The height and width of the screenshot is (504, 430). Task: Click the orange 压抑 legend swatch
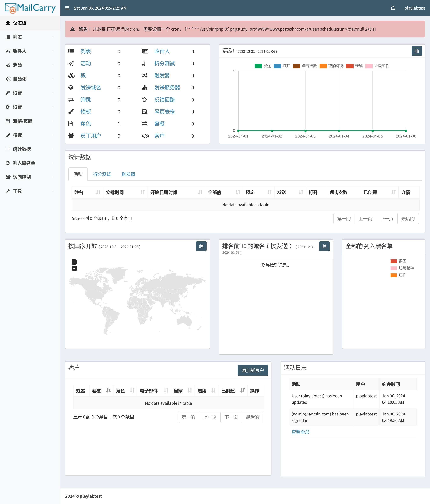(x=394, y=275)
